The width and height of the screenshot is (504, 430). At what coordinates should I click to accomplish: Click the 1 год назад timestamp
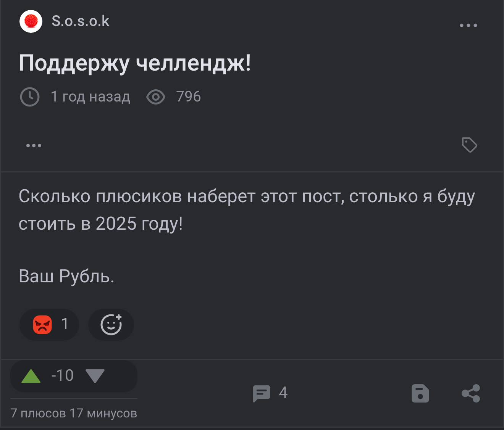click(x=90, y=97)
